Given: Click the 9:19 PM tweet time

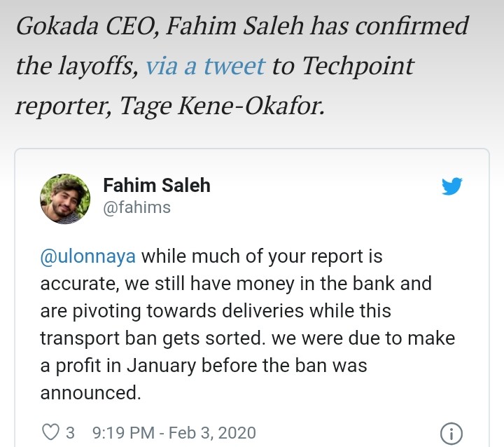Looking at the screenshot, I should (122, 432).
